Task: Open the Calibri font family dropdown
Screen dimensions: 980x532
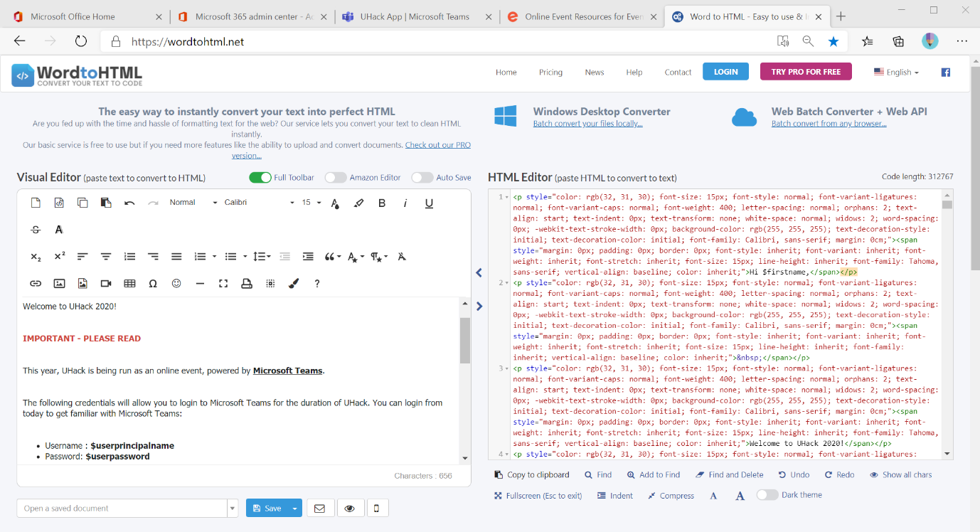Action: (x=259, y=203)
